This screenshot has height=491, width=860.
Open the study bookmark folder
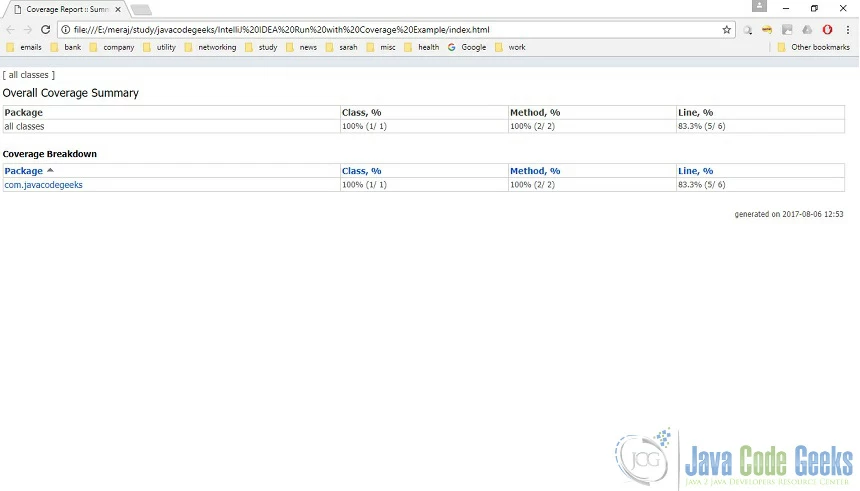261,47
